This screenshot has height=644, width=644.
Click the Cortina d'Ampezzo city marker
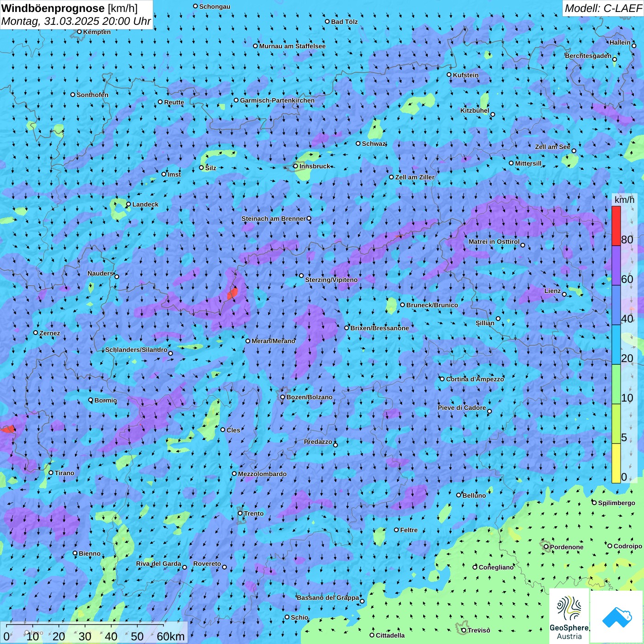(x=443, y=379)
